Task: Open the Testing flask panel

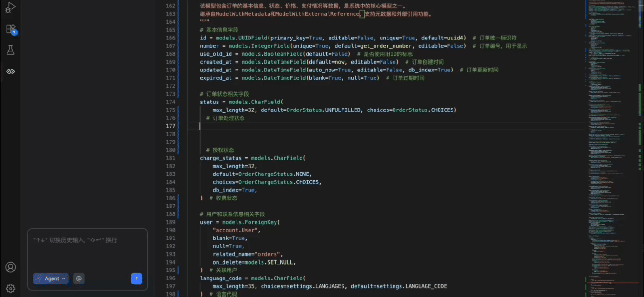Action: [11, 50]
